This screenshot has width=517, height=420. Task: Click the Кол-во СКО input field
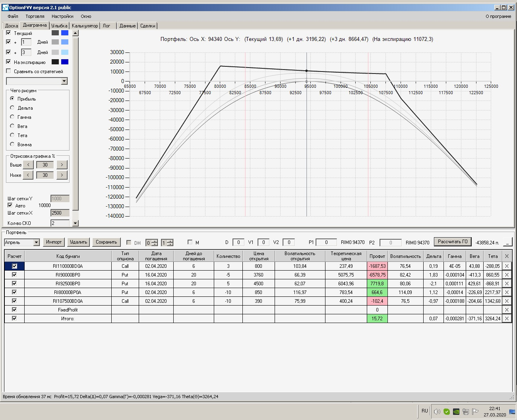pos(60,223)
